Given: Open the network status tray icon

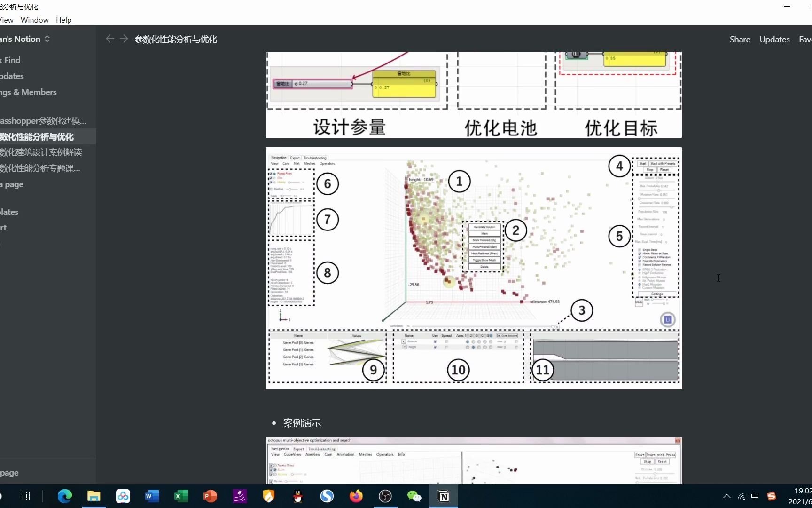Looking at the screenshot, I should tap(742, 496).
